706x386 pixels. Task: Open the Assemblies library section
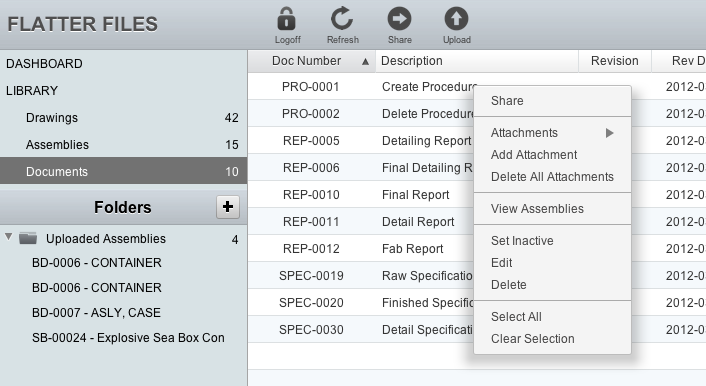[x=123, y=145]
